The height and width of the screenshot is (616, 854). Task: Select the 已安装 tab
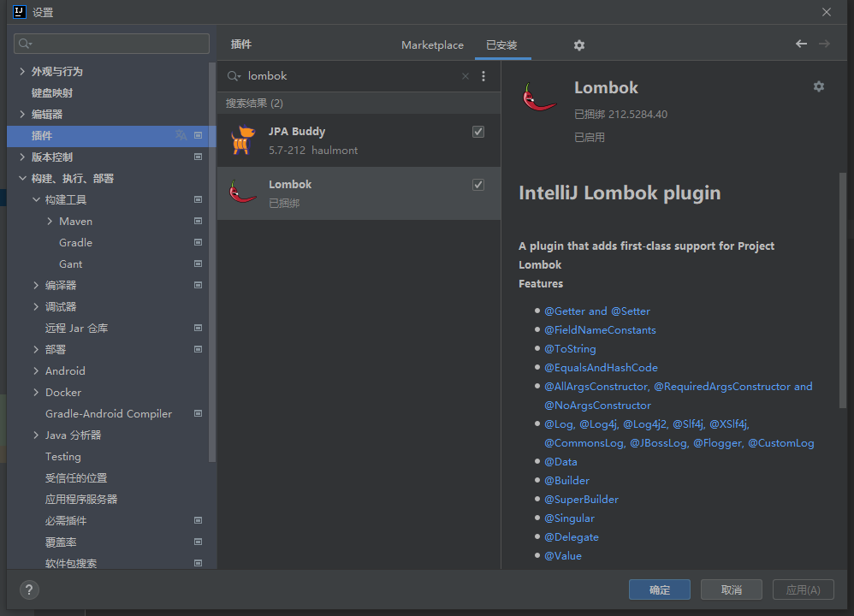(501, 45)
